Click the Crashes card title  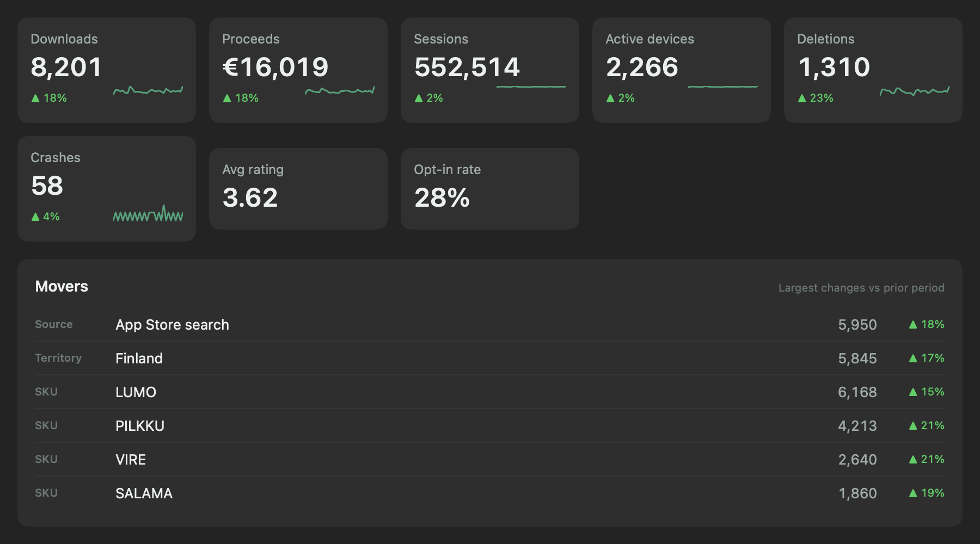(56, 158)
